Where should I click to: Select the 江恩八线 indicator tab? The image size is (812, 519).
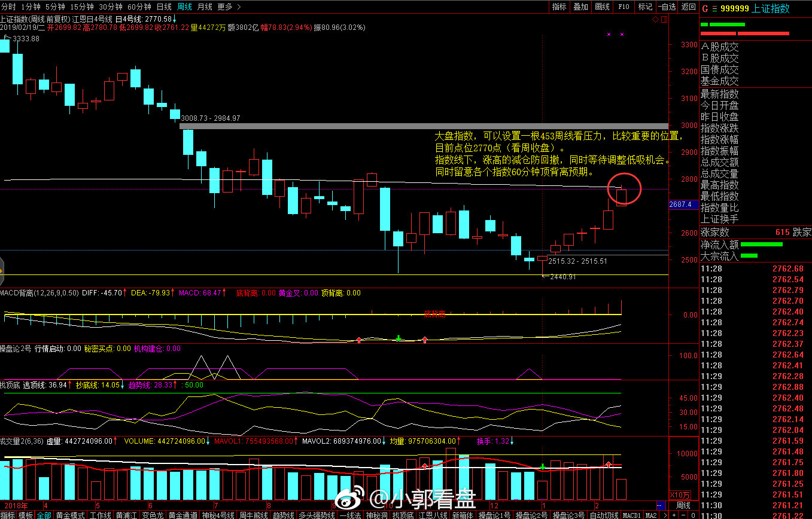(x=433, y=515)
